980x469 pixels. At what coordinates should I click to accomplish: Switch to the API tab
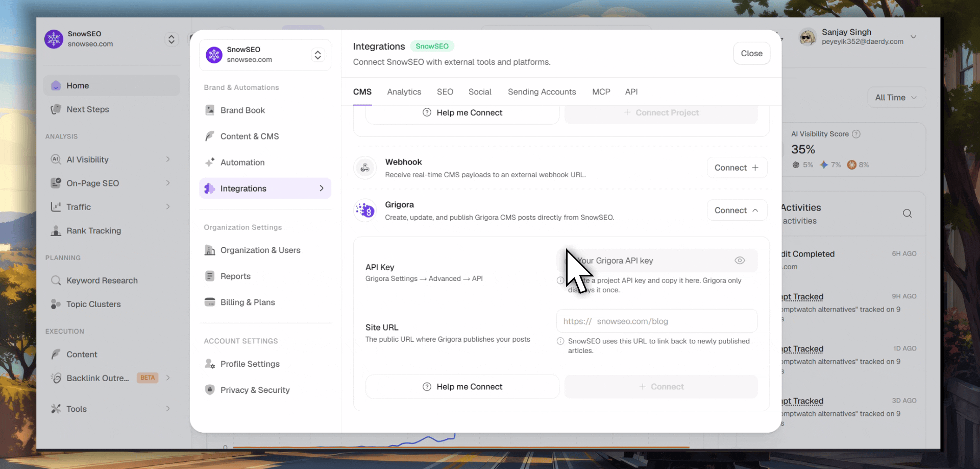click(x=631, y=92)
